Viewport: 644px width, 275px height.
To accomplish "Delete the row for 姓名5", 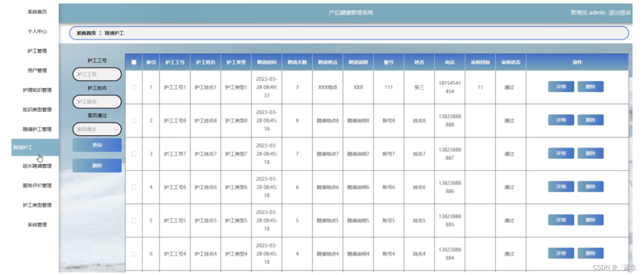I will click(x=591, y=220).
